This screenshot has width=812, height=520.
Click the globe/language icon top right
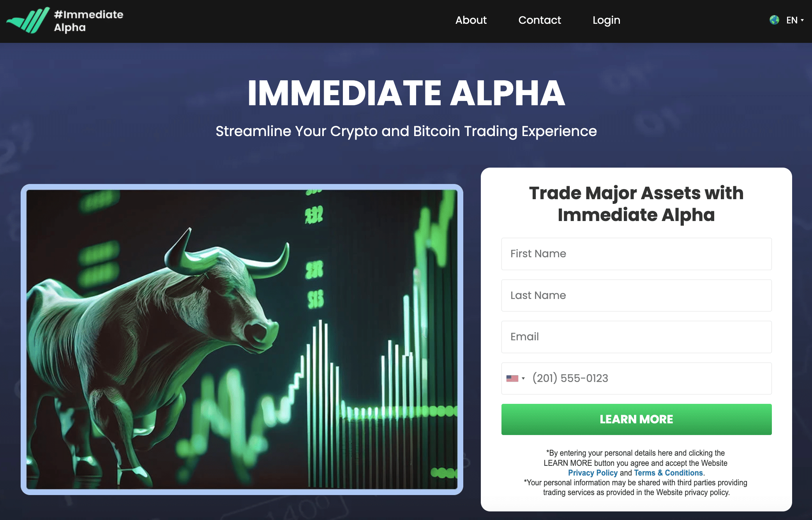[x=773, y=19]
